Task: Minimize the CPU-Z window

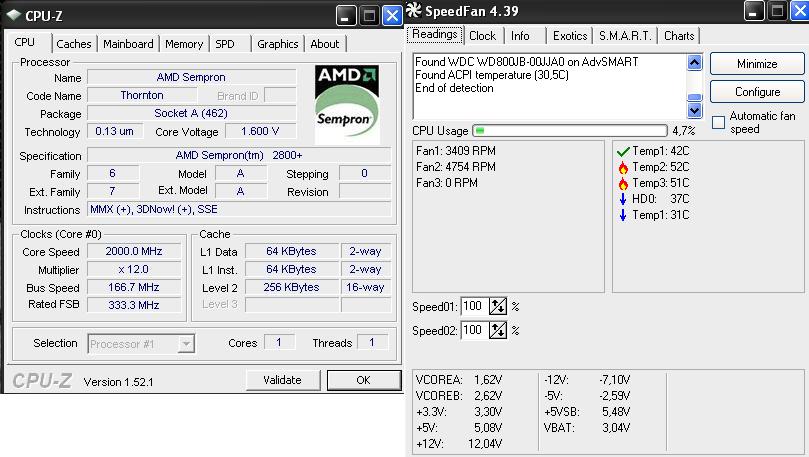Action: (346, 15)
